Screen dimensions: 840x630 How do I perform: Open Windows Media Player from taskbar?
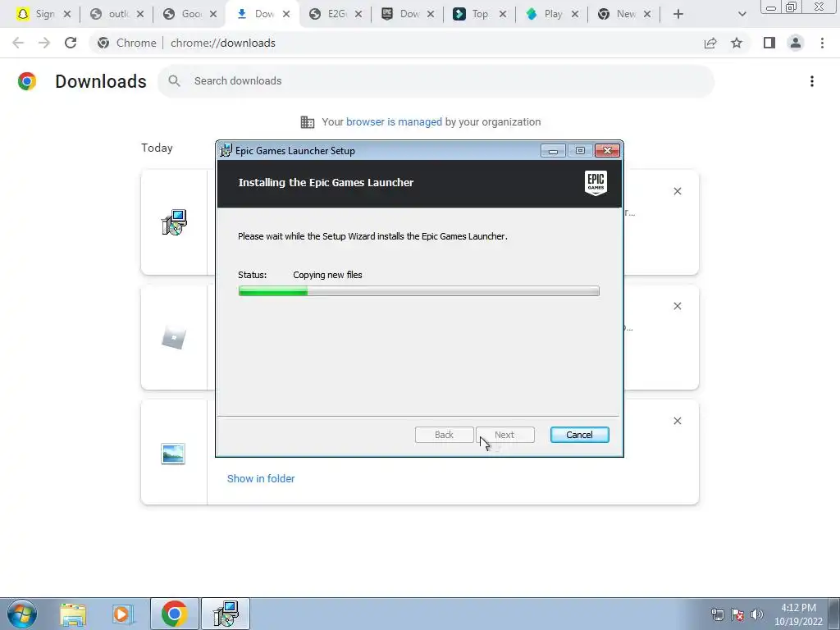pos(121,614)
